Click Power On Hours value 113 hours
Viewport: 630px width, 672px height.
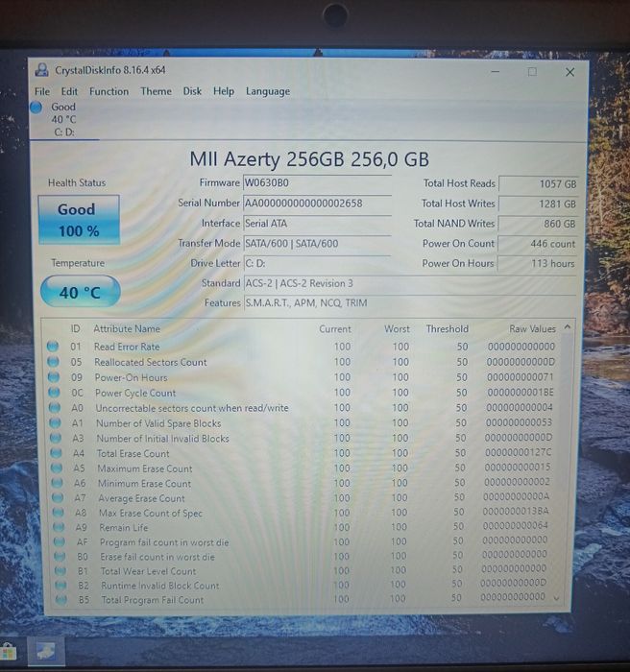[x=537, y=263]
